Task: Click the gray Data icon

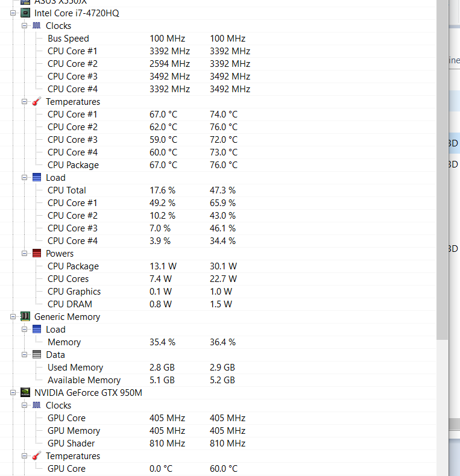Action: tap(36, 354)
